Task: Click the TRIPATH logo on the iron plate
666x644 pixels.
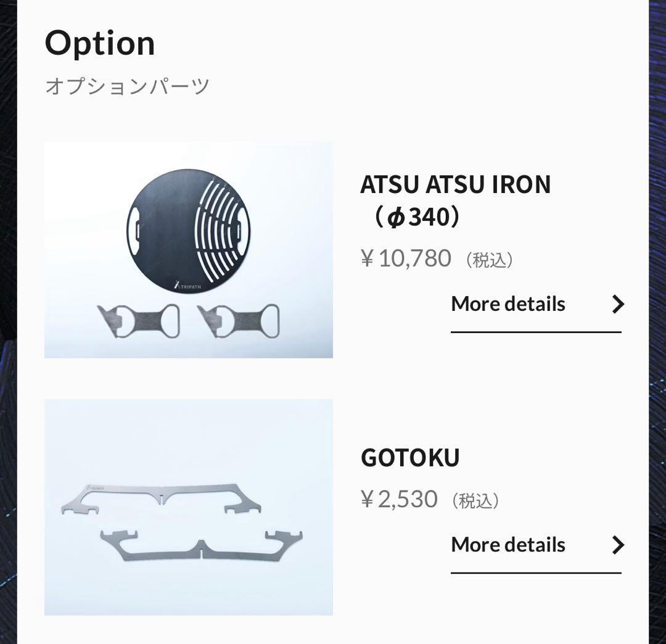Action: (x=189, y=285)
